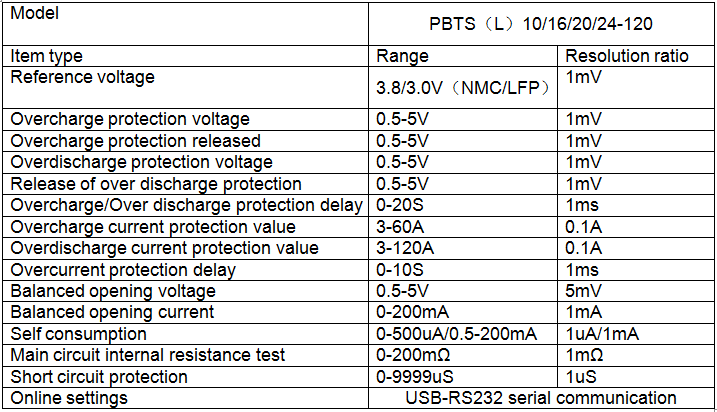Select the "Reference voltage" row label

(82, 76)
